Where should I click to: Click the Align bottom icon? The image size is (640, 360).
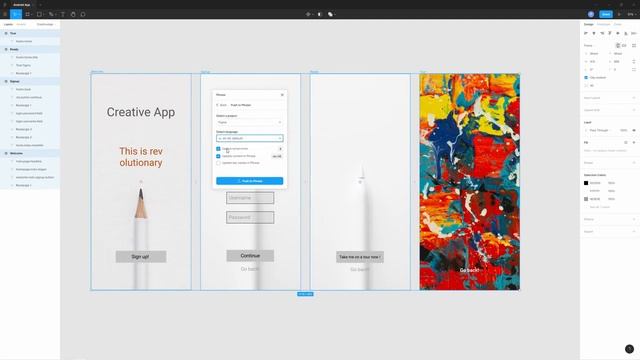(626, 33)
